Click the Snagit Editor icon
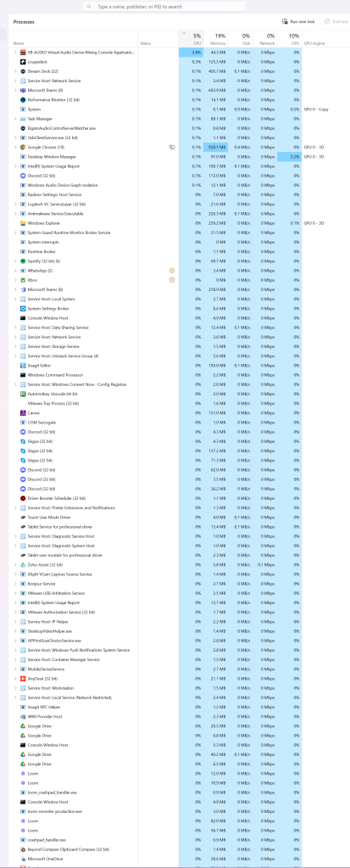Image resolution: width=350 pixels, height=868 pixels. [x=23, y=366]
